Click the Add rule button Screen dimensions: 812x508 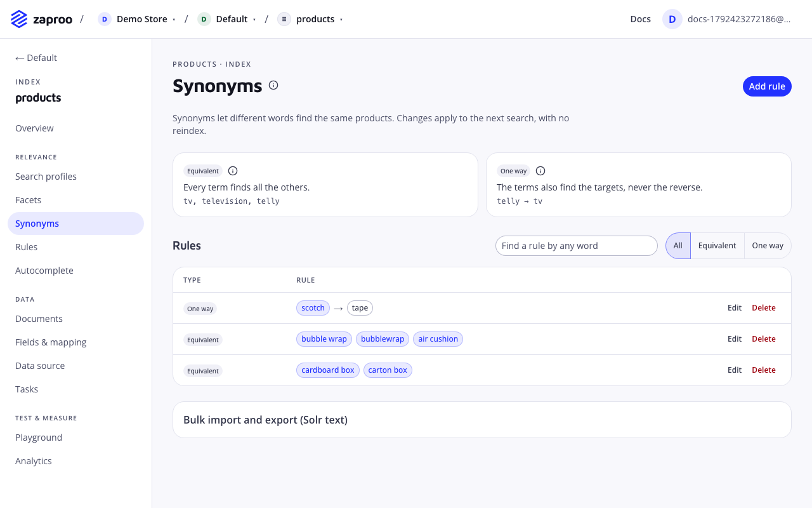(767, 86)
